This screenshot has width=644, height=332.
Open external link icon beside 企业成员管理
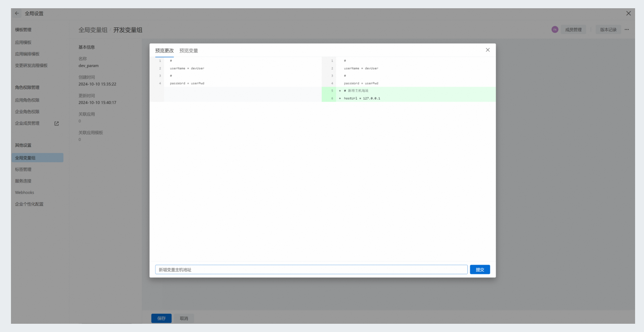[57, 123]
